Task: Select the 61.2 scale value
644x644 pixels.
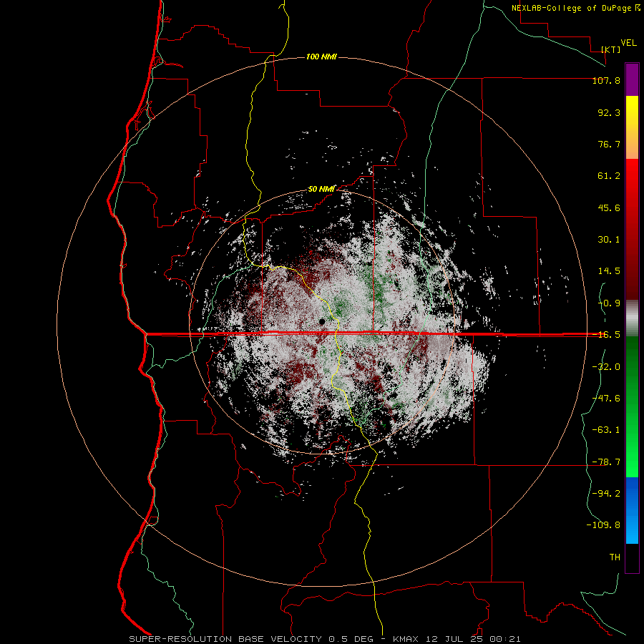Action: [609, 176]
